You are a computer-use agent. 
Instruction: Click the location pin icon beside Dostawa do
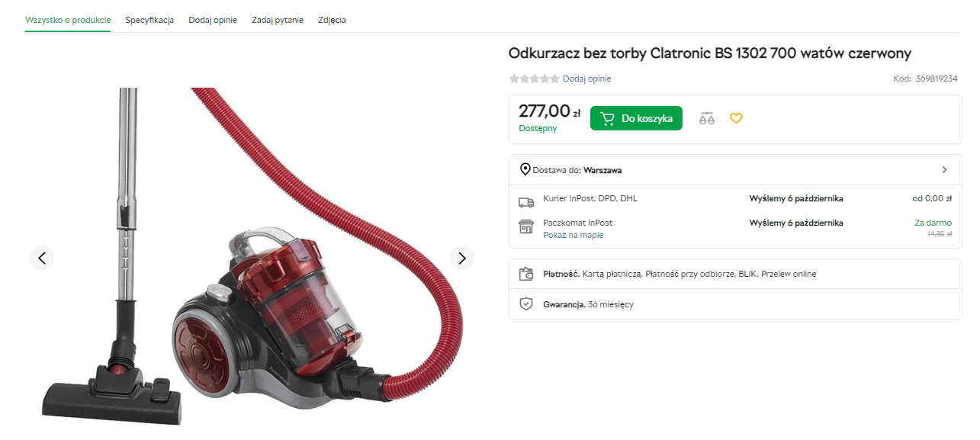click(x=525, y=169)
